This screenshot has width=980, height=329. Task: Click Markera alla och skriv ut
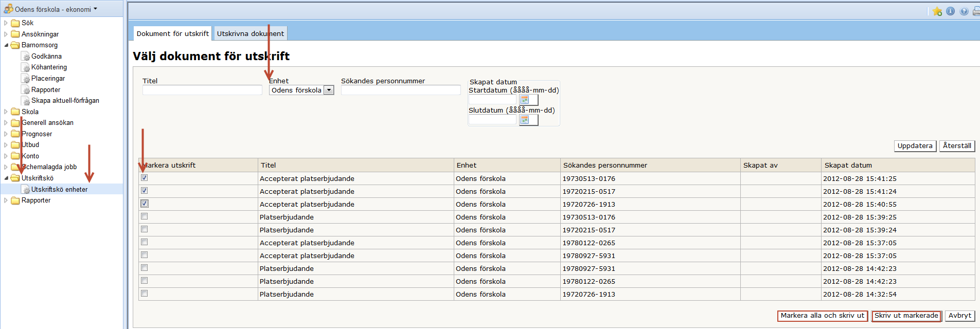(822, 316)
